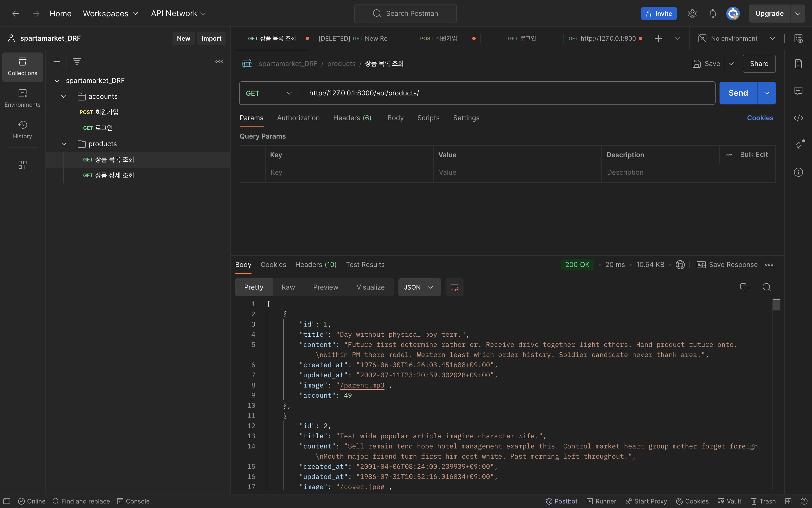Toggle sidebar via bottom-left status icon
This screenshot has width=812, height=508.
[7, 501]
